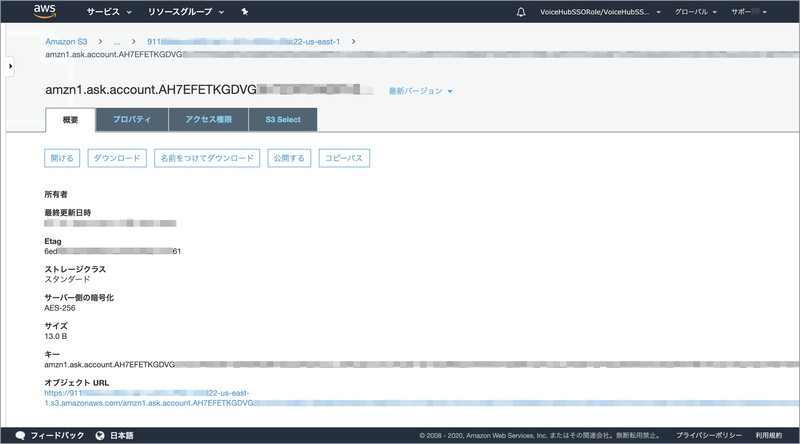The height and width of the screenshot is (444, 800).
Task: Click the 所有者 label
Action: 56,194
